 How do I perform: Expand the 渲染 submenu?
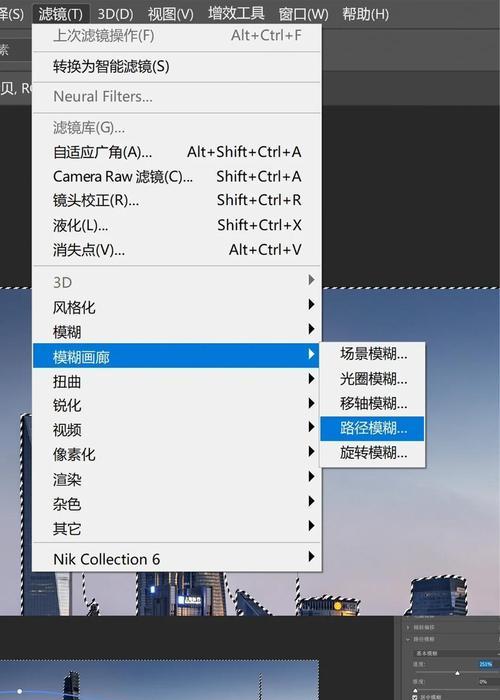[177, 479]
